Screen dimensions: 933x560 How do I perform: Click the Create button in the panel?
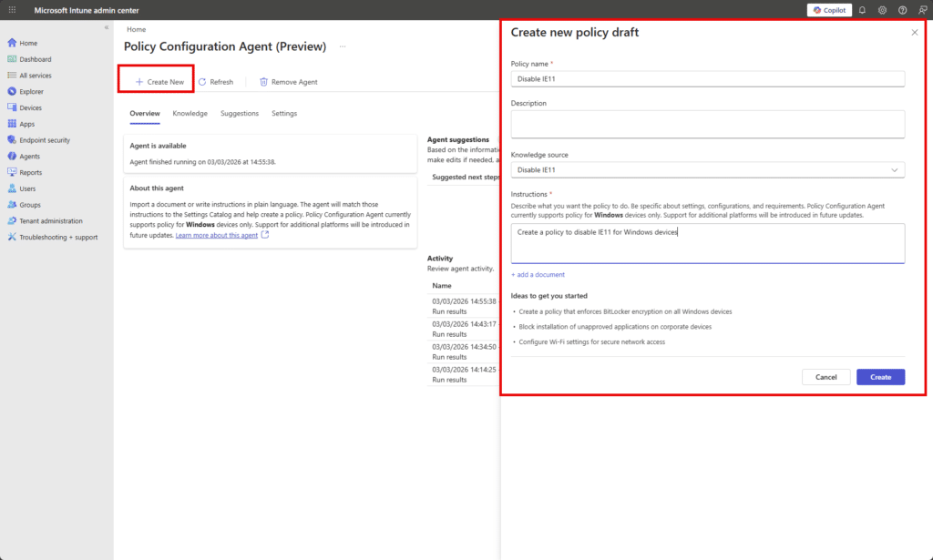coord(880,376)
